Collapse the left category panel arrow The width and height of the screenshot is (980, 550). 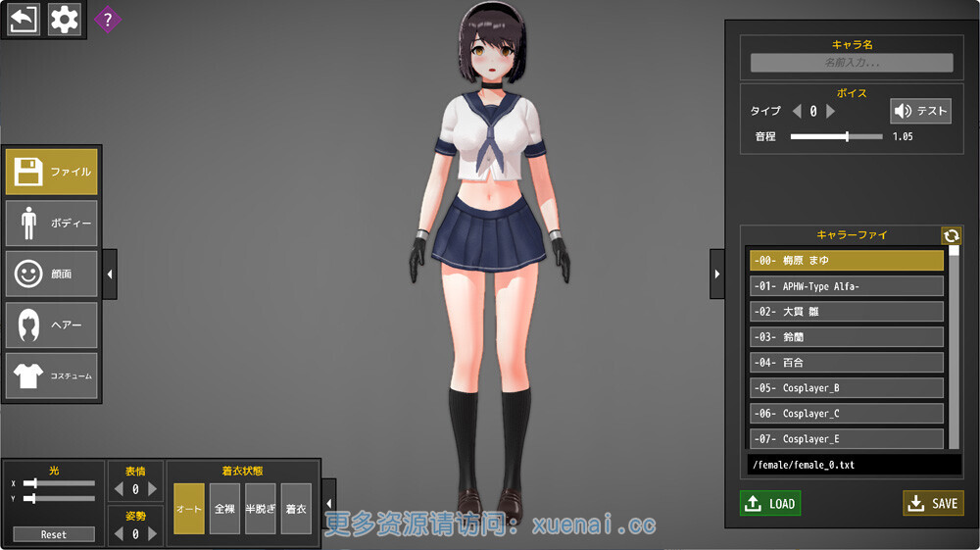click(110, 275)
